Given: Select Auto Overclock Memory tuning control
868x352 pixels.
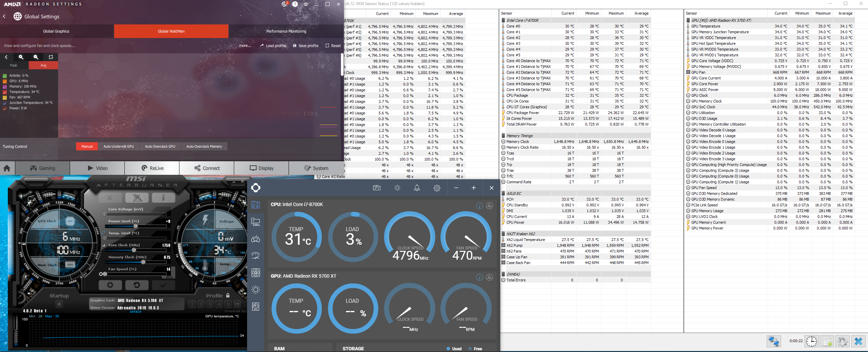Looking at the screenshot, I should tap(204, 147).
